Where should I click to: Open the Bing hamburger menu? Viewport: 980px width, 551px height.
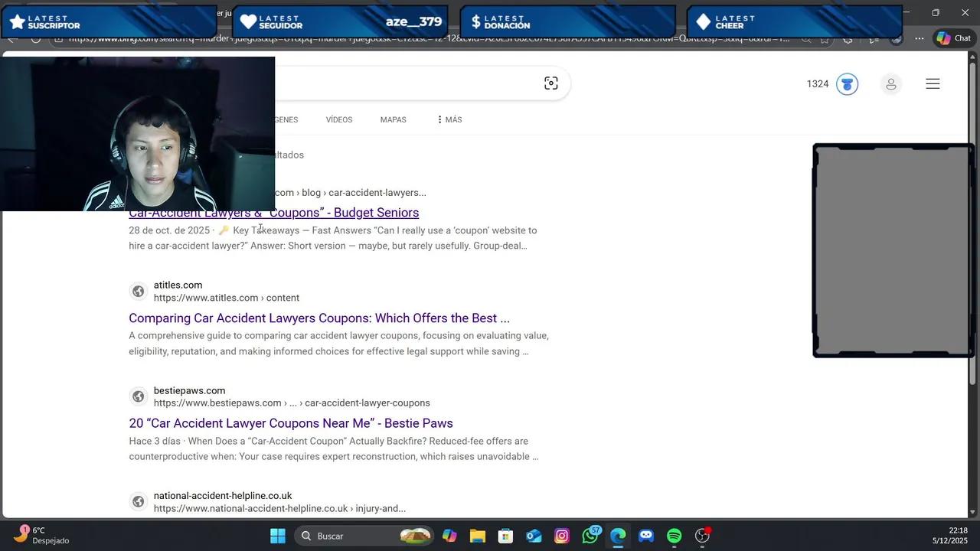pyautogui.click(x=933, y=84)
